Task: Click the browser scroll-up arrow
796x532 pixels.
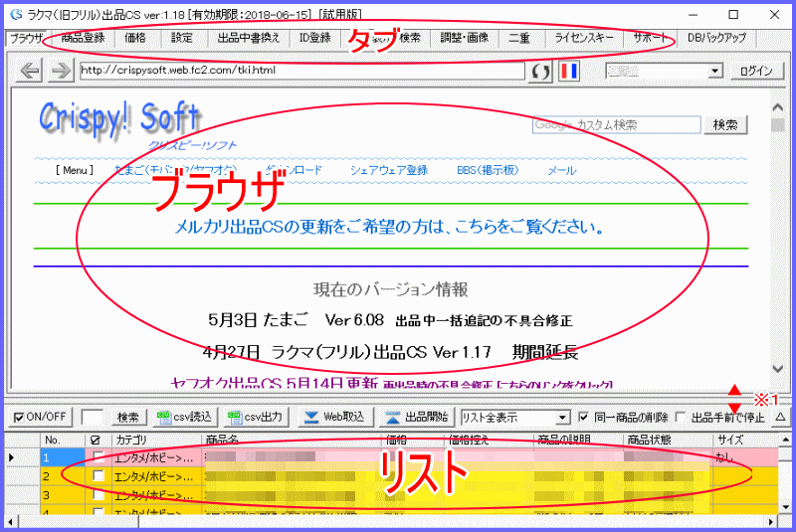Action: click(778, 107)
